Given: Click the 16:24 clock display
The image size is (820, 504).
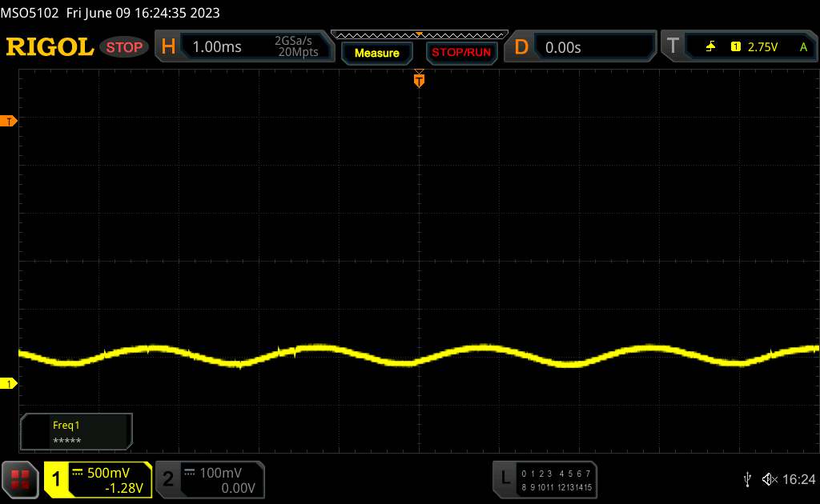Looking at the screenshot, I should (x=798, y=479).
